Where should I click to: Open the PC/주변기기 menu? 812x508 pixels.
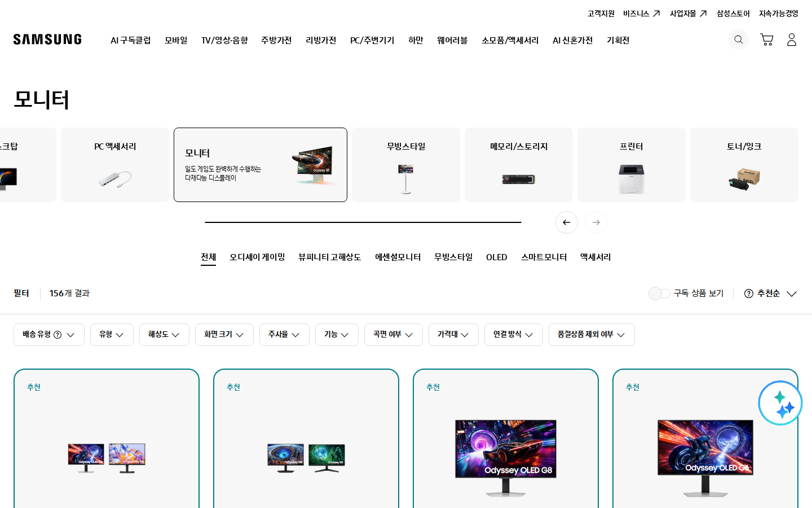372,41
